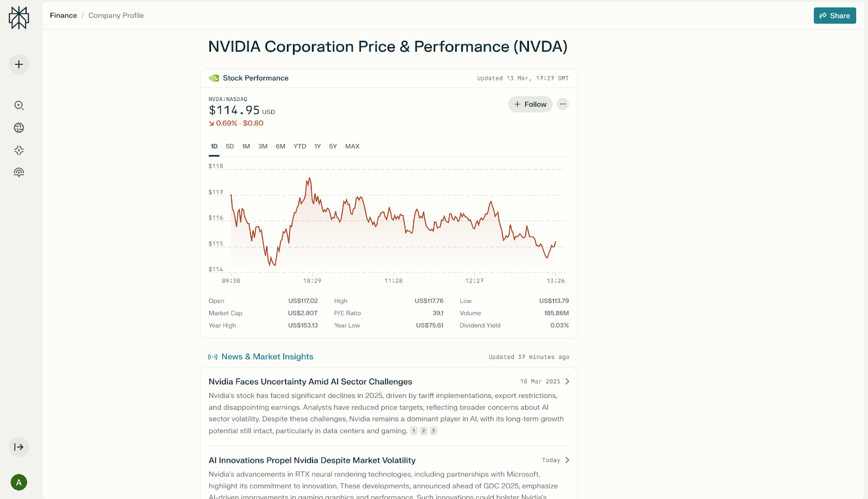Viewport: 868px width, 499px height.
Task: Open the Spaces sparkle icon
Action: [19, 150]
